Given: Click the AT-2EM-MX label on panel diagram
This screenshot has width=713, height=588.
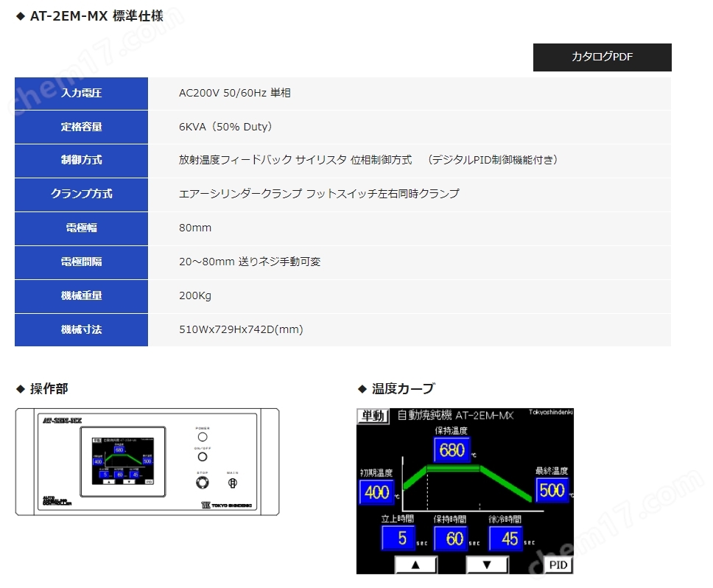Looking at the screenshot, I should 63,421.
